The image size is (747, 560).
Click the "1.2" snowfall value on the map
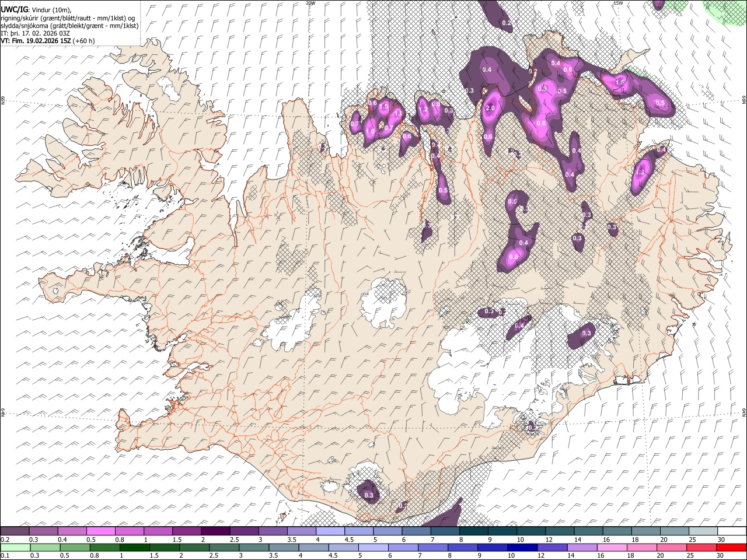point(424,109)
